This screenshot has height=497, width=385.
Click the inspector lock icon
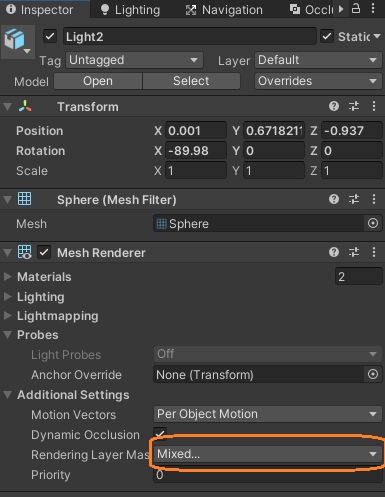[356, 8]
